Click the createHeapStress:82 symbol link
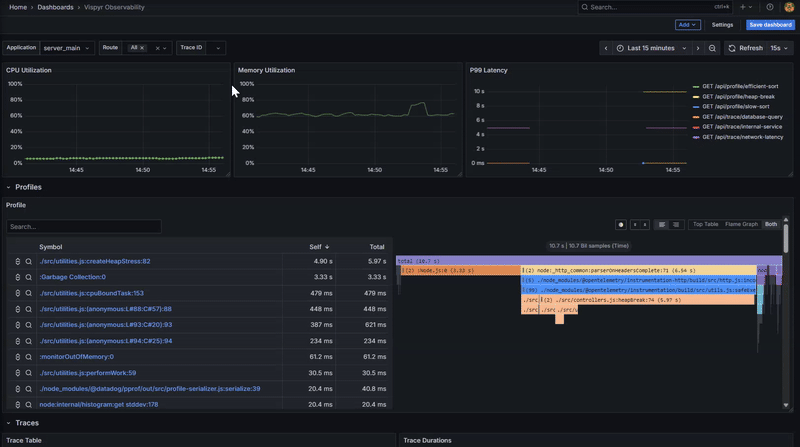800x447 pixels. click(x=95, y=261)
